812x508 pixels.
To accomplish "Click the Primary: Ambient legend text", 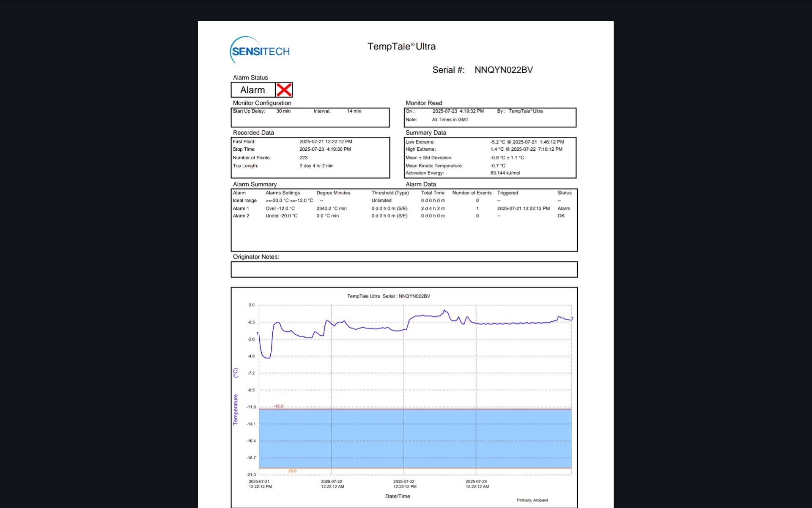I will (532, 500).
